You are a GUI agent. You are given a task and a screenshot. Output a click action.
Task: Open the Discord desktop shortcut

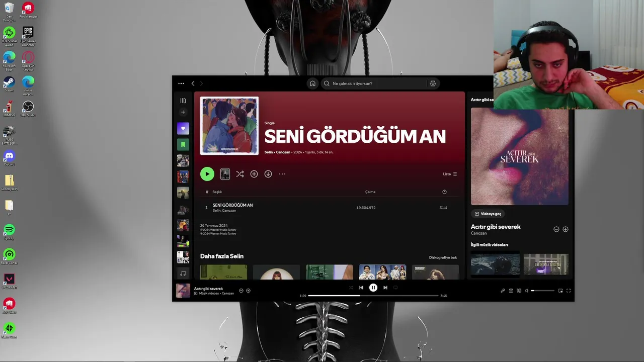coord(9,158)
